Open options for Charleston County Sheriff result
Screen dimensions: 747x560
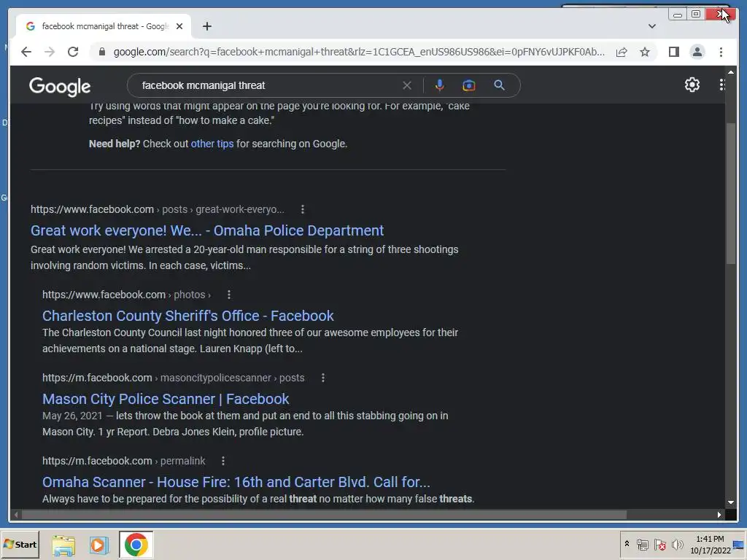[x=229, y=295]
